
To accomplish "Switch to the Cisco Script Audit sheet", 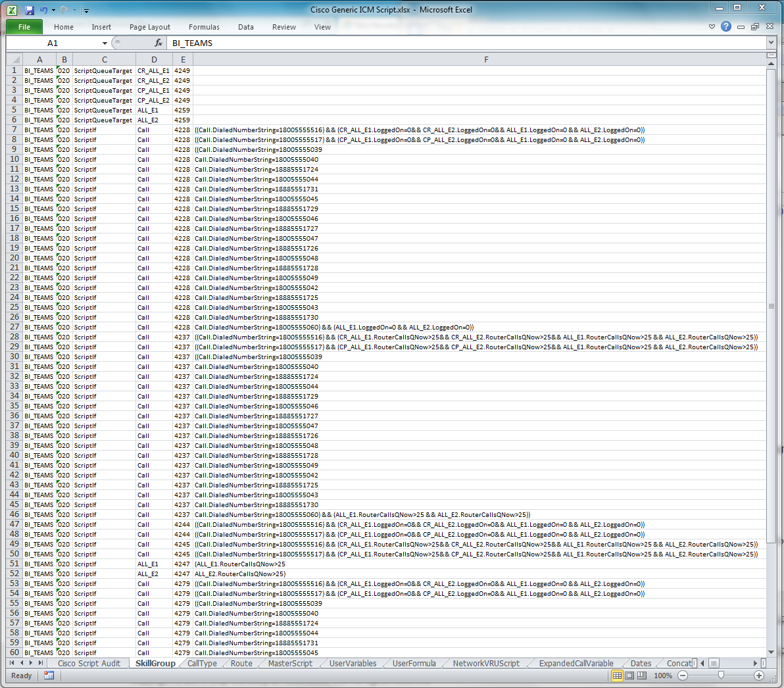I will pyautogui.click(x=89, y=664).
